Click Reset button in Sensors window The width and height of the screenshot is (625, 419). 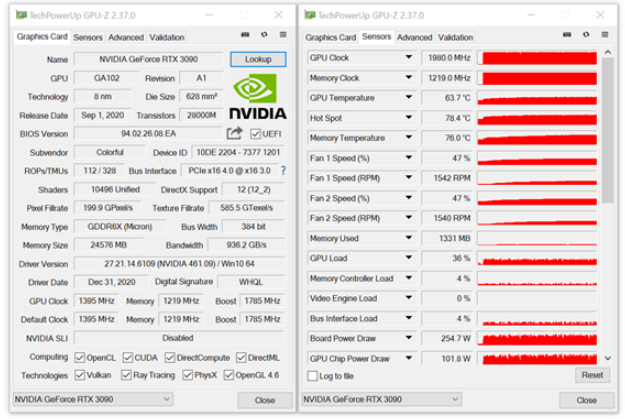tap(592, 375)
